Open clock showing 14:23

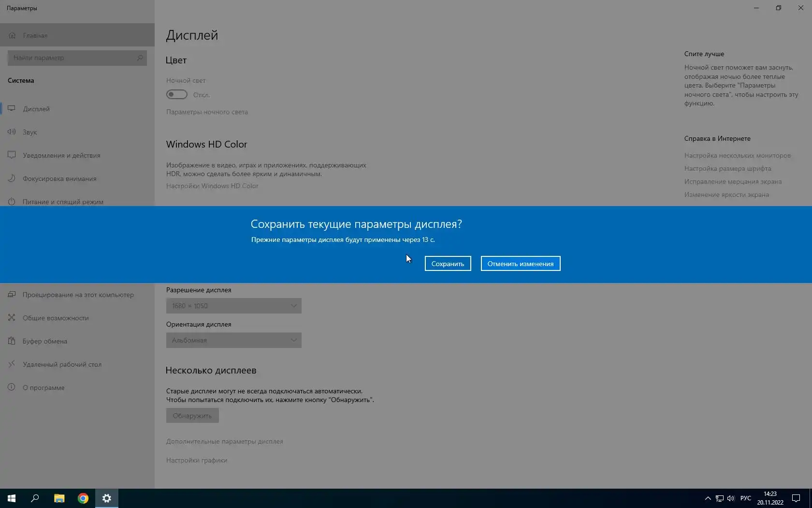[770, 498]
